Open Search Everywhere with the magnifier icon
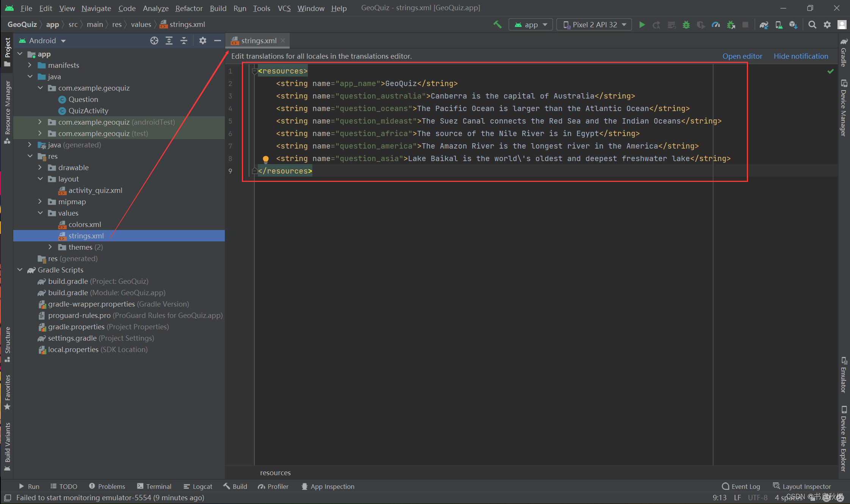 [x=812, y=24]
